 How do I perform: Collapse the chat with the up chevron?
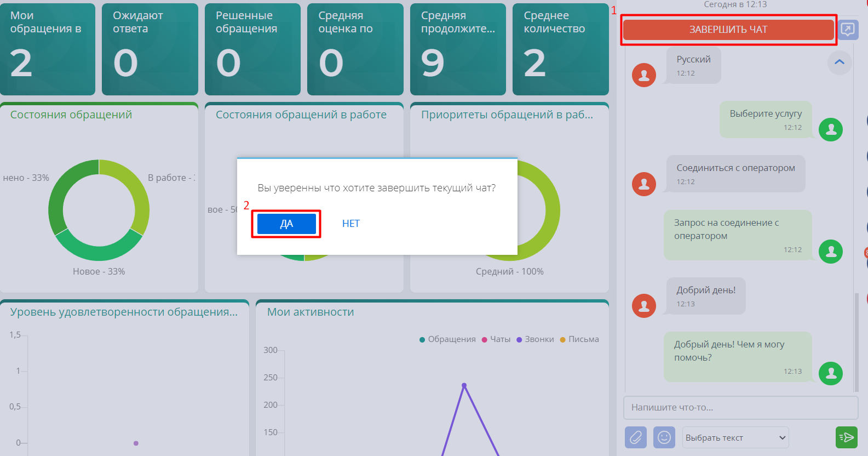[840, 62]
